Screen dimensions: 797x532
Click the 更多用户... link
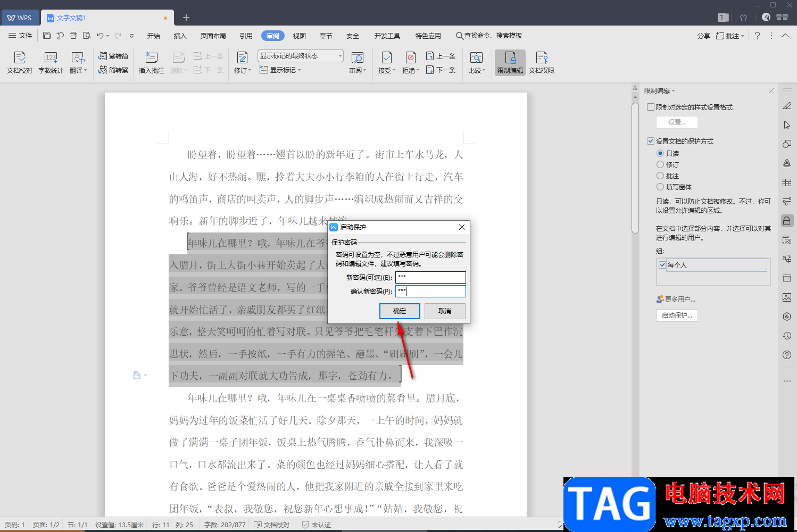(676, 299)
